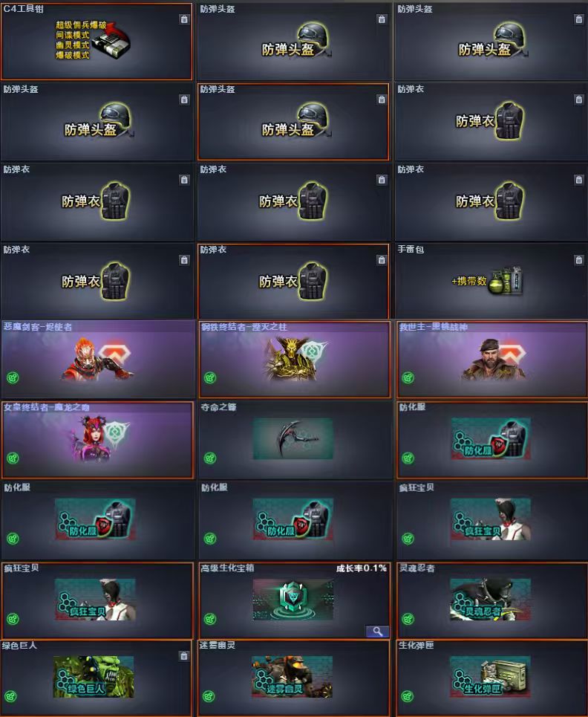The image size is (588, 717).
Task: Select the 救世主-黑桃战神 character card
Action: coord(492,360)
